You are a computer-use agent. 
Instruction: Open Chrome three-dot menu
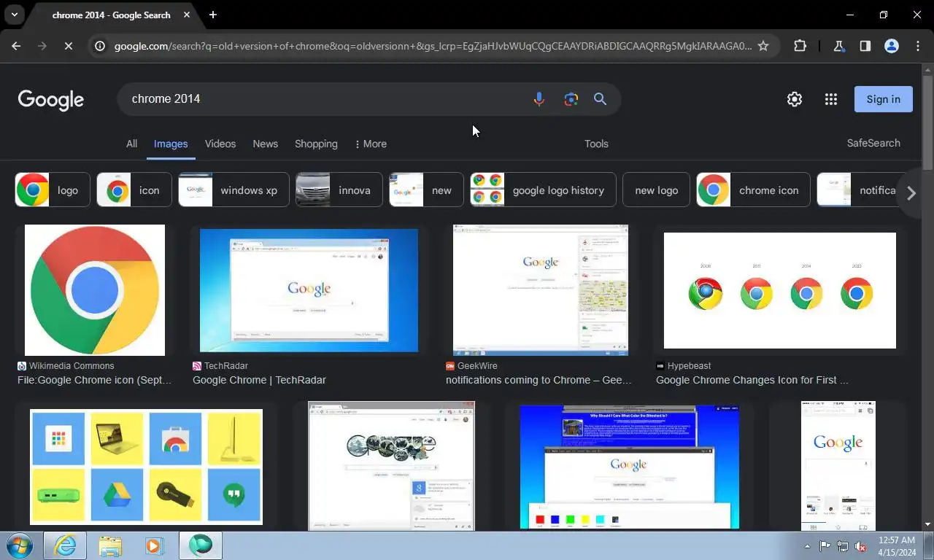pyautogui.click(x=918, y=46)
